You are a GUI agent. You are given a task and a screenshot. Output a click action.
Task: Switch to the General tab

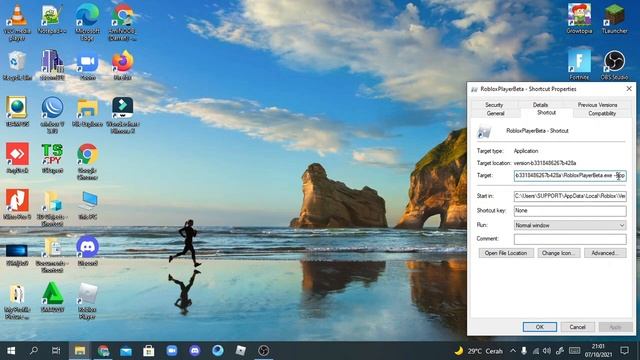tap(496, 113)
